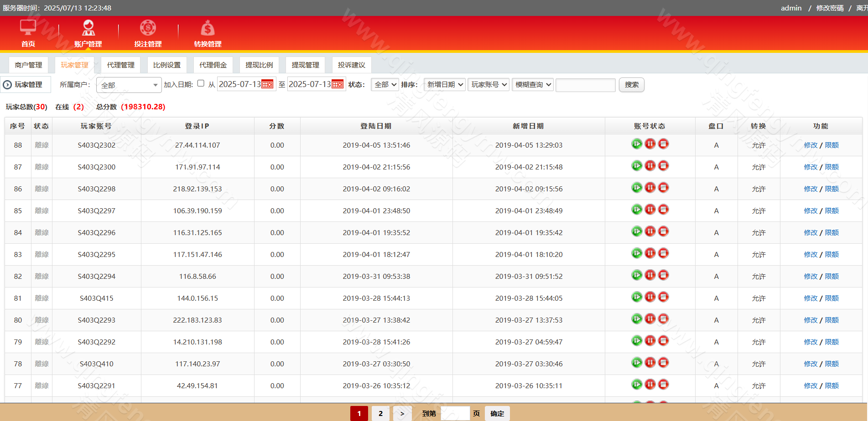The width and height of the screenshot is (868, 421).
Task: Switch to the 提现管理 tab
Action: (305, 65)
